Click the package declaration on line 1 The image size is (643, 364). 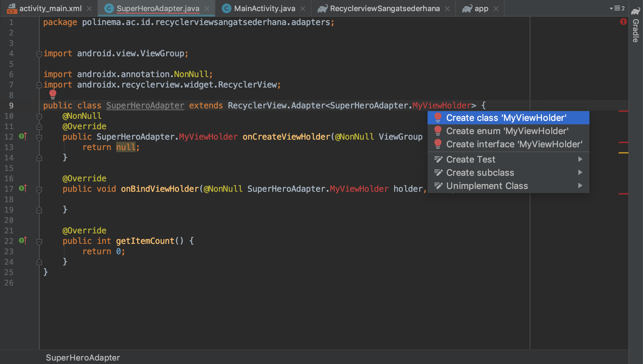pyautogui.click(x=189, y=22)
